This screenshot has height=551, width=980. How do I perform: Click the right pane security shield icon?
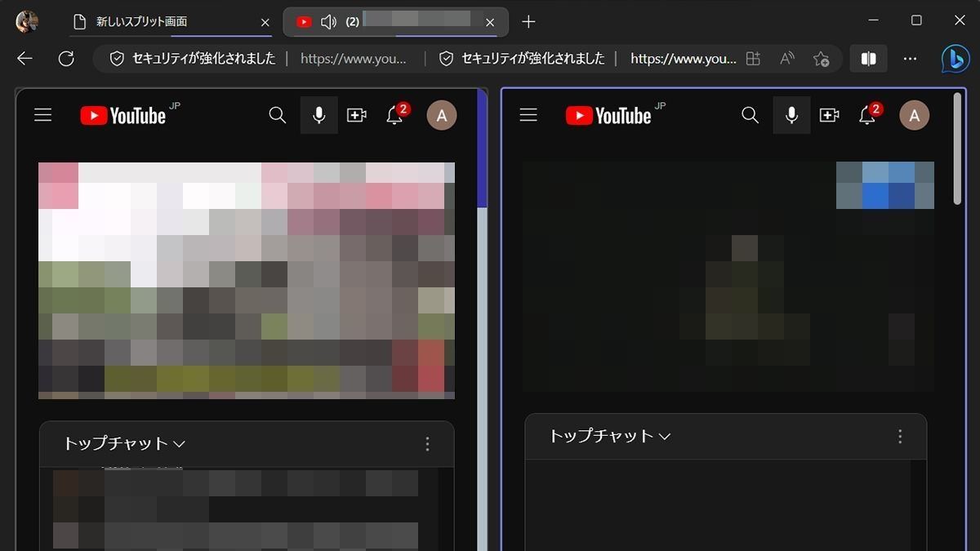446,59
